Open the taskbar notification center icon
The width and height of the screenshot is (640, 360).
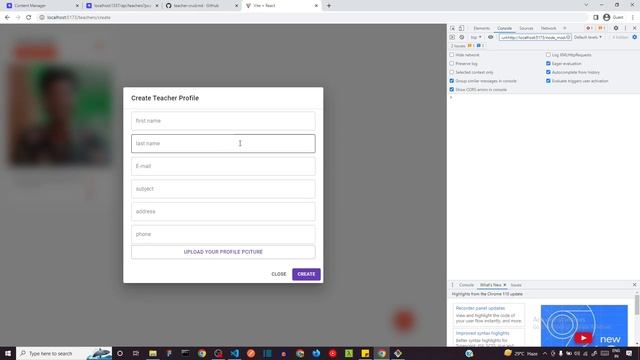tap(629, 353)
